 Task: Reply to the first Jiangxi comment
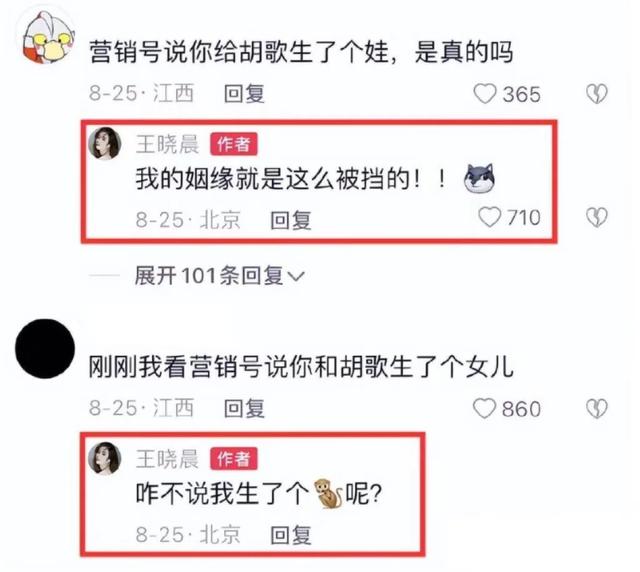(x=244, y=93)
